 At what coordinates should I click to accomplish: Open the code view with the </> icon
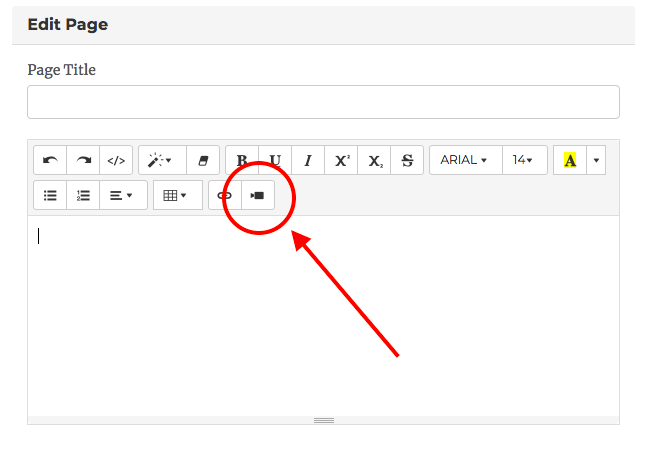pyautogui.click(x=116, y=160)
